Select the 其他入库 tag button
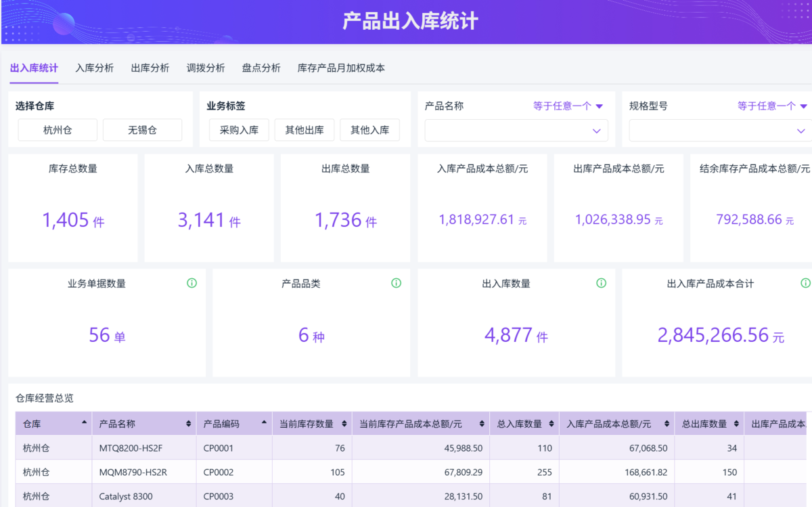This screenshot has width=812, height=507. (x=369, y=130)
